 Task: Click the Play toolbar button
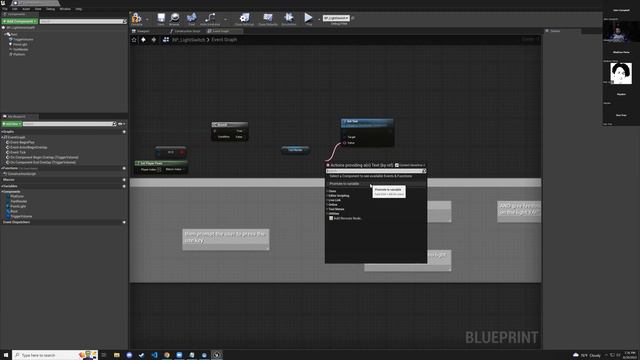click(308, 18)
